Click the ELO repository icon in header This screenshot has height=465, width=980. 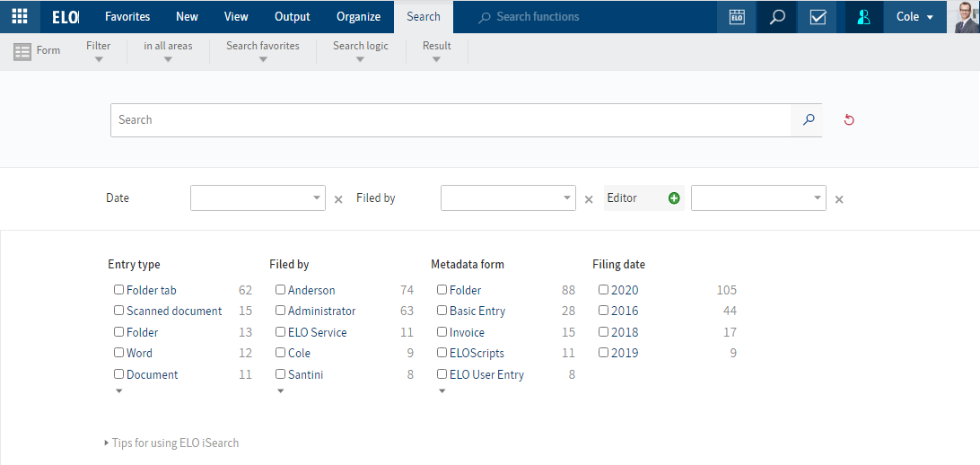(737, 17)
